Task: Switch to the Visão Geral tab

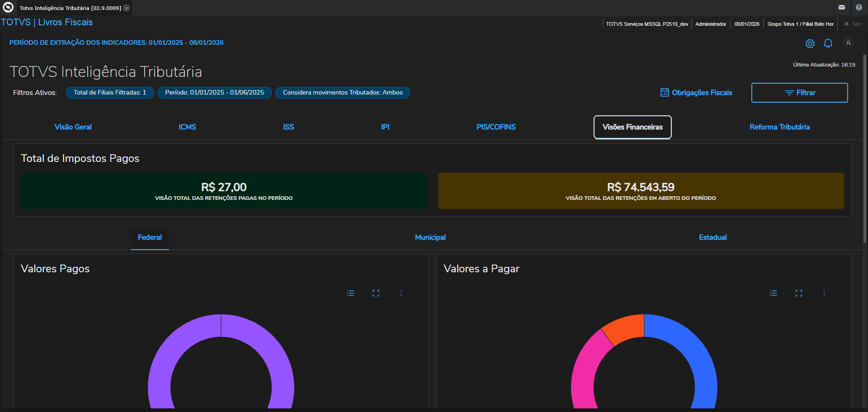Action: [73, 127]
